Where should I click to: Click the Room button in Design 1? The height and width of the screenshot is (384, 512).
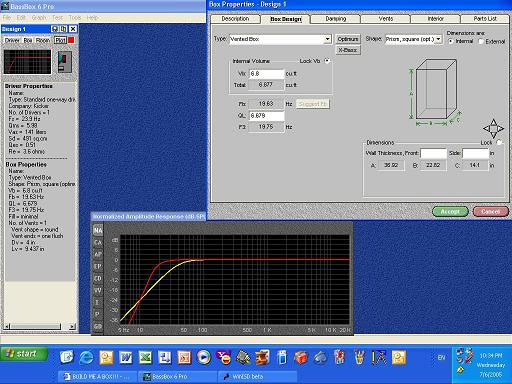43,40
